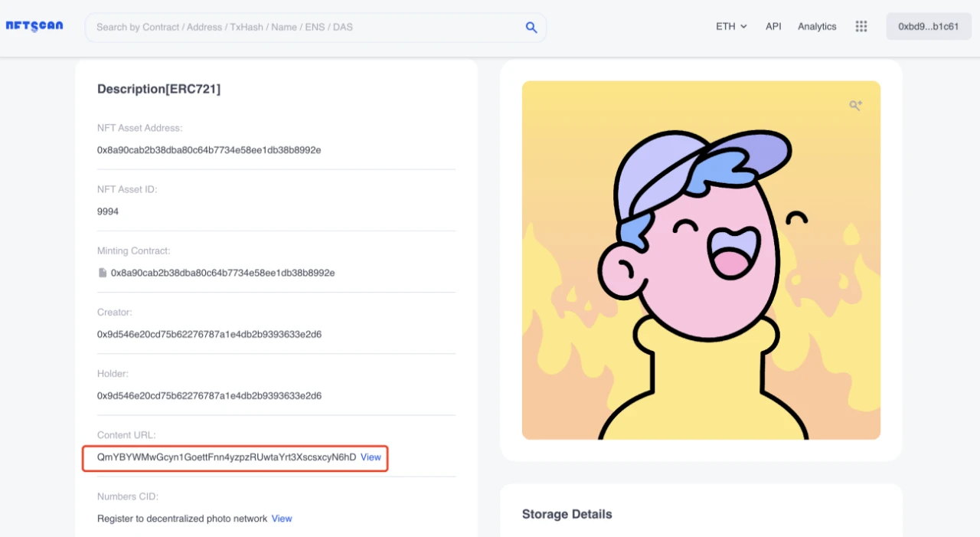Click the wallet address 0xbd9...b1c61 button
The height and width of the screenshot is (537, 980).
pyautogui.click(x=929, y=26)
